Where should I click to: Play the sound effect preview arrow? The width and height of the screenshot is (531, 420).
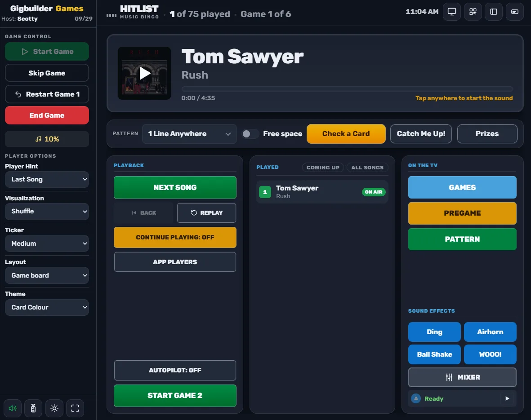click(x=507, y=398)
